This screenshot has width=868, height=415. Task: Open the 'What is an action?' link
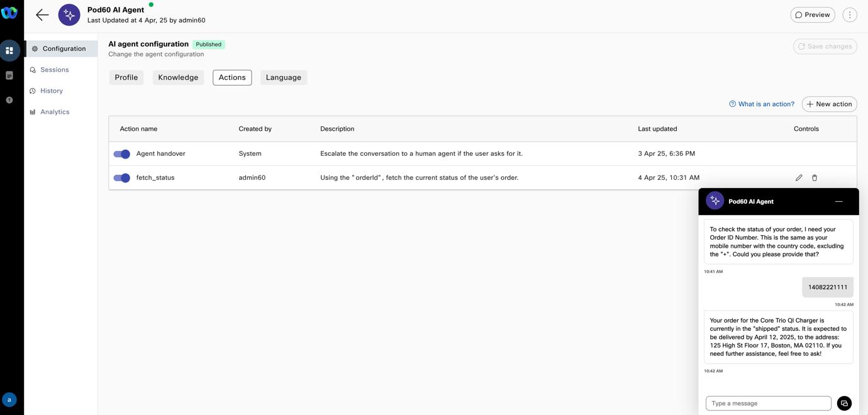pyautogui.click(x=762, y=104)
